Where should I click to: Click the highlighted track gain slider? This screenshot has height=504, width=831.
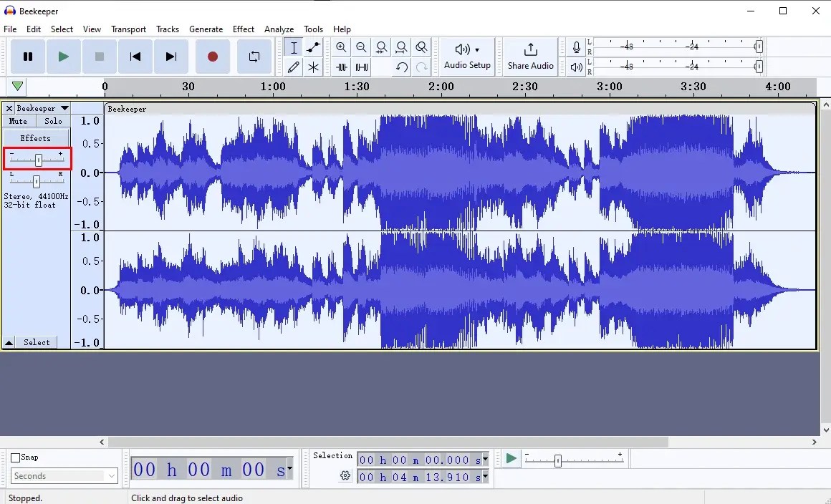pos(37,159)
